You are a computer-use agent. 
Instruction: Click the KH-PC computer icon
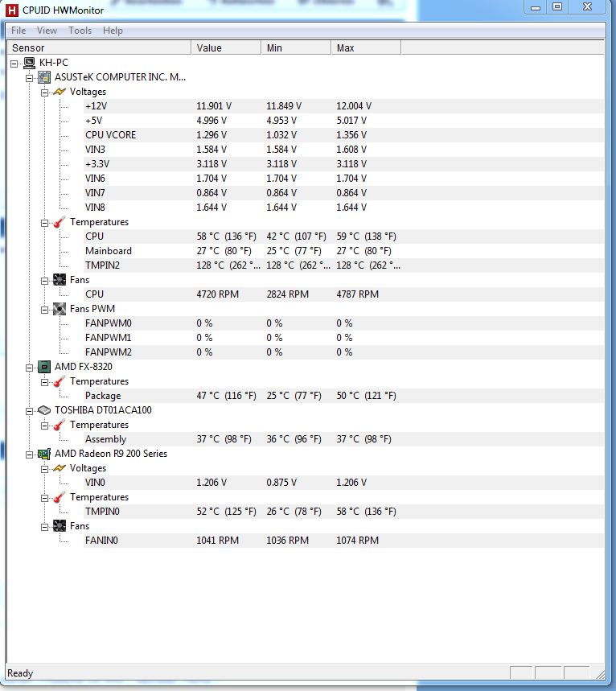pos(30,63)
